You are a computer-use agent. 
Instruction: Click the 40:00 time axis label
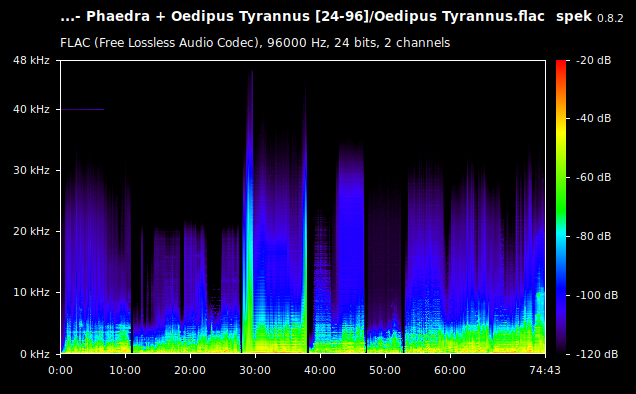click(x=320, y=370)
